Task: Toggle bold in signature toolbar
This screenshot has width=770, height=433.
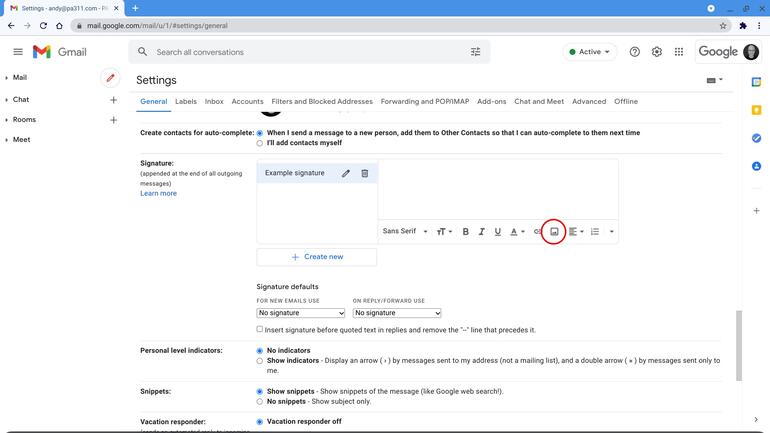Action: (466, 232)
